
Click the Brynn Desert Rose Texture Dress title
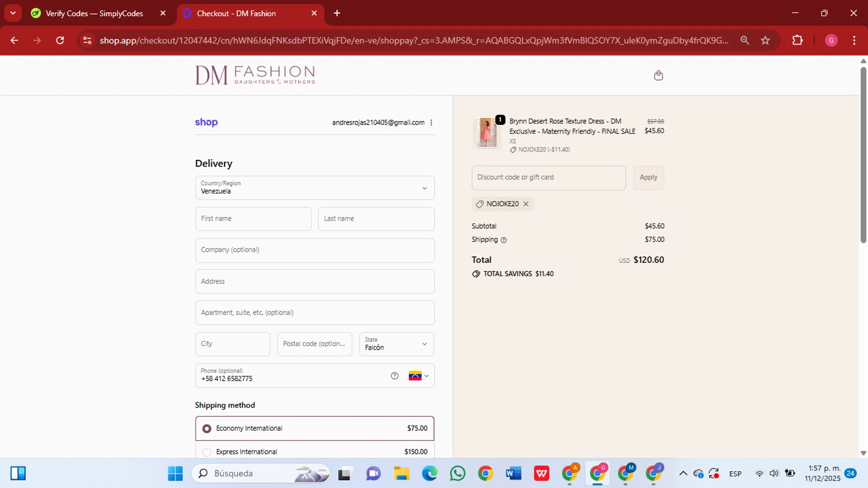point(572,126)
